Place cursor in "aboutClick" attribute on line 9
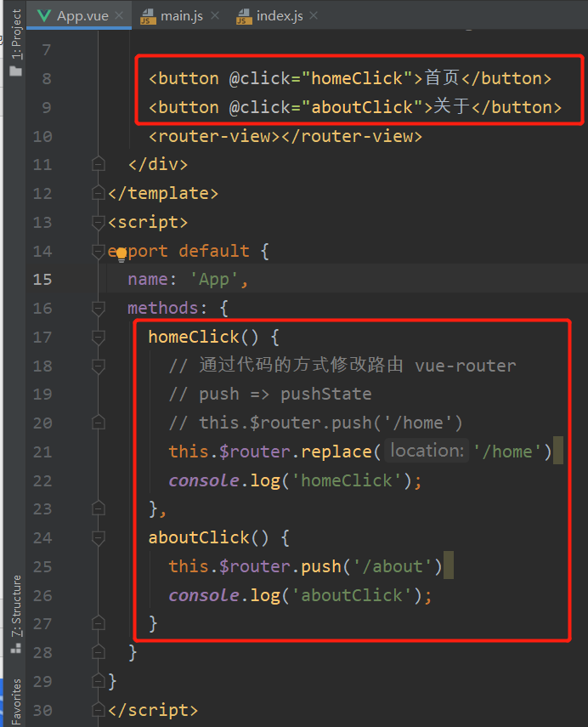 tap(362, 107)
